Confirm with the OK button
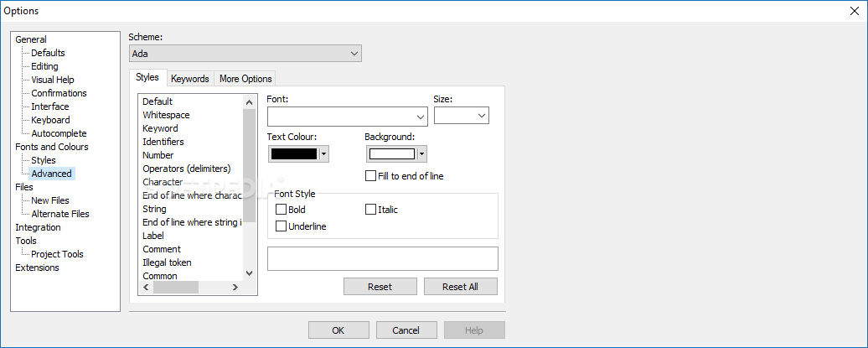Image resolution: width=868 pixels, height=348 pixels. 338,330
